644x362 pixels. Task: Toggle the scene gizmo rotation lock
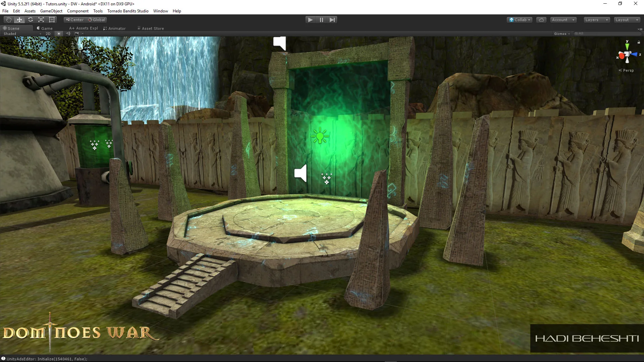pyautogui.click(x=639, y=42)
